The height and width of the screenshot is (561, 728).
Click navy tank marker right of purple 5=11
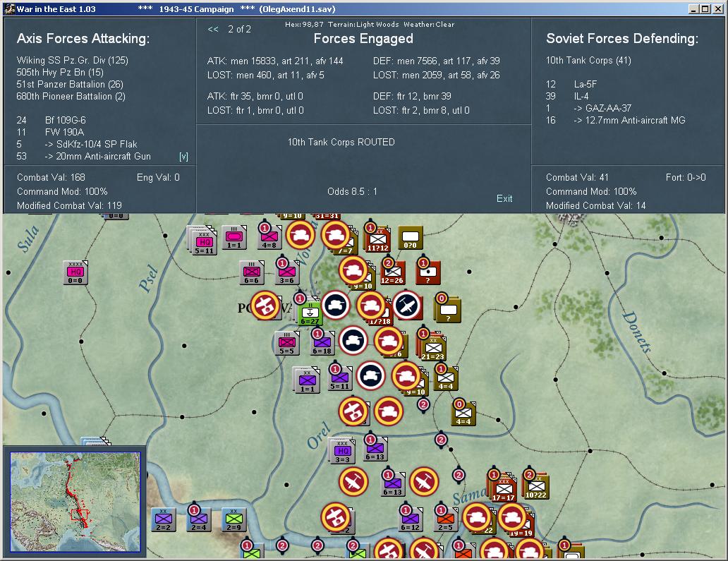[x=370, y=375]
